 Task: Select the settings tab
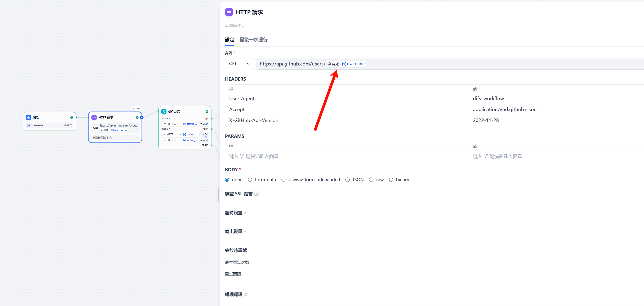[x=229, y=40]
